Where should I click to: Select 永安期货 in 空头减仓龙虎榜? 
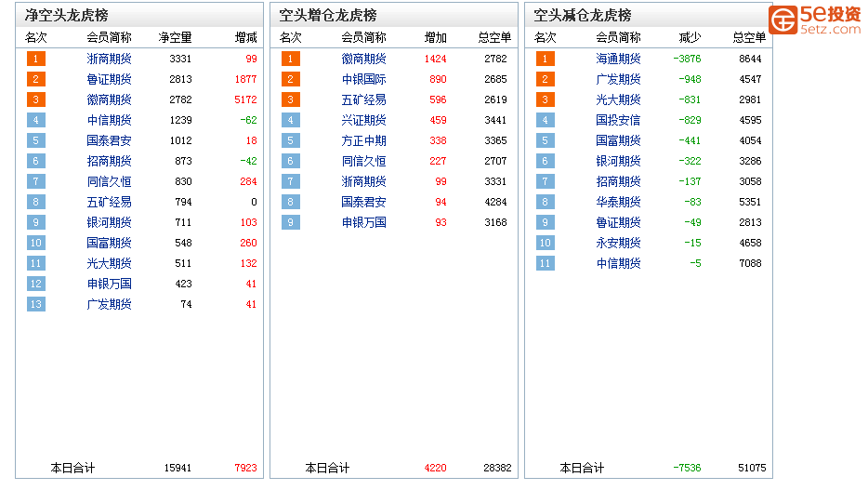pos(618,243)
